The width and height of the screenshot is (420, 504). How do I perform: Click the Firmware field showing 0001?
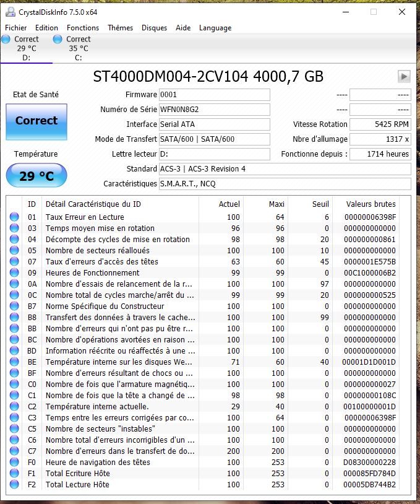point(215,95)
